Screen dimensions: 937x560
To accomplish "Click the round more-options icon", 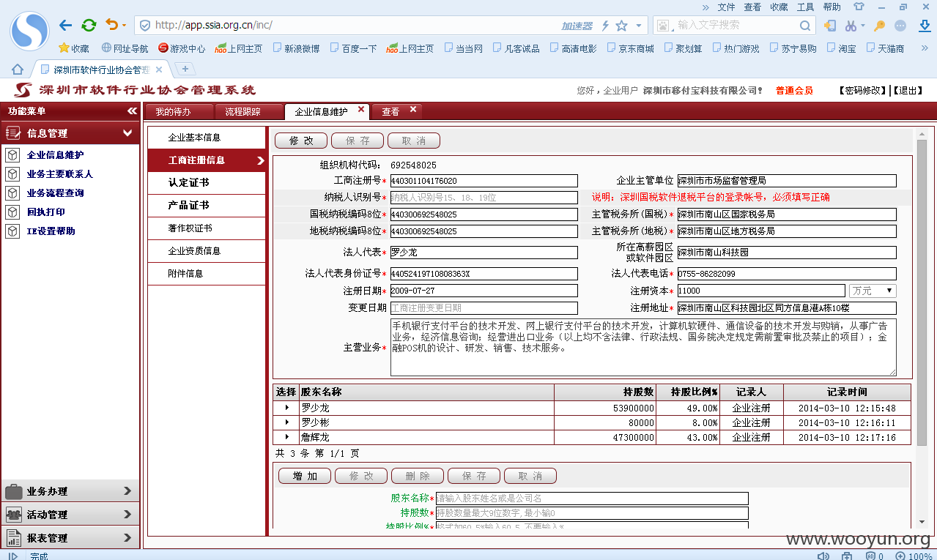I will coord(901,26).
